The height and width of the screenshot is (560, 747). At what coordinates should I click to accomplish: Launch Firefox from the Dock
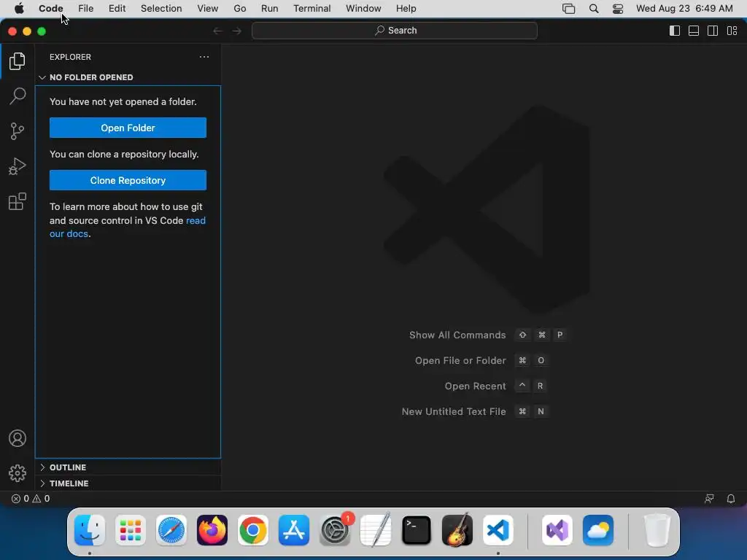click(x=212, y=530)
